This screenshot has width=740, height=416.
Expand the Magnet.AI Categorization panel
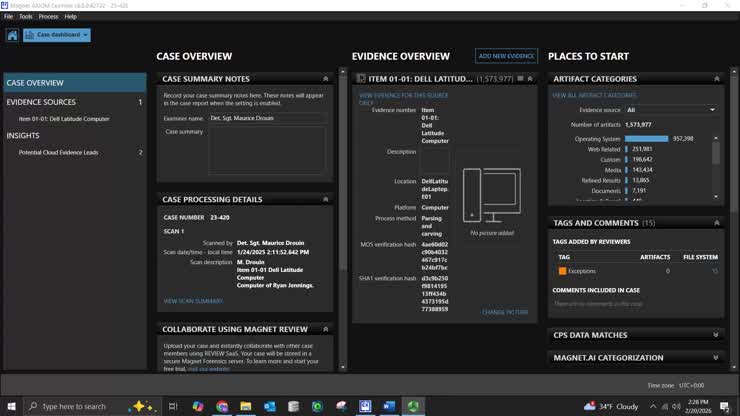coord(715,357)
